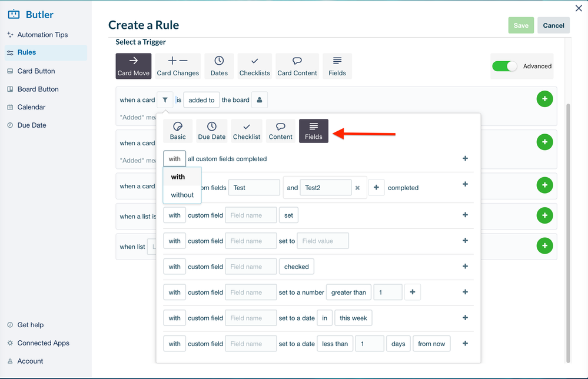Image resolution: width=588 pixels, height=379 pixels.
Task: Add the custom field 'set to' value filter
Action: coord(466,241)
